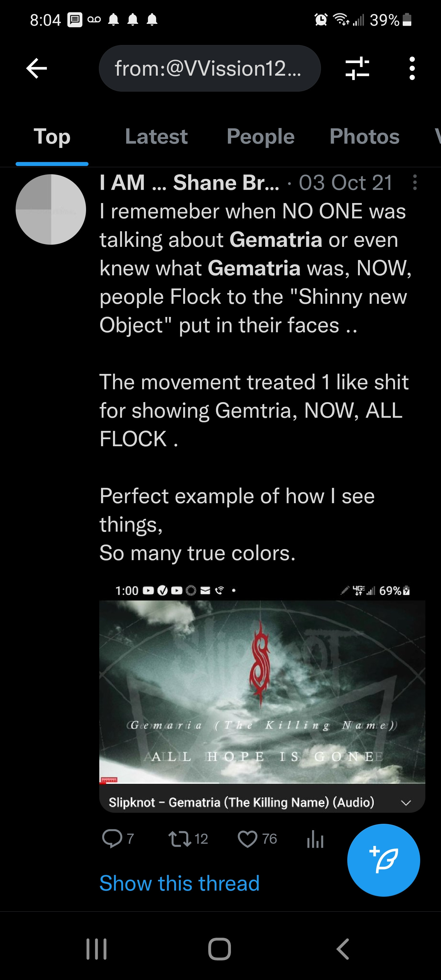Open the tweet's three-dot options menu

(x=415, y=183)
